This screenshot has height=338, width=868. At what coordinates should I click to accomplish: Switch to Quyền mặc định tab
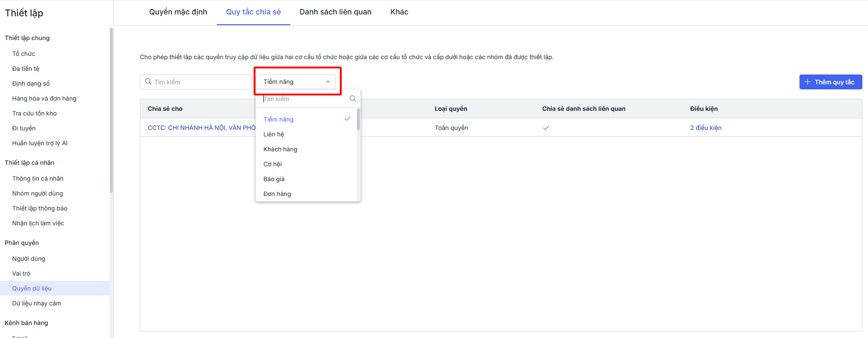click(x=178, y=12)
